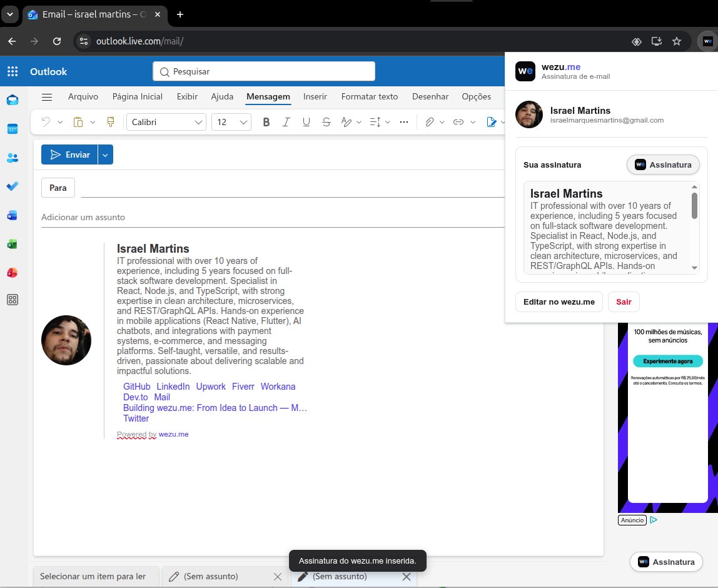
Task: Select the Format Painter tool
Action: [110, 122]
